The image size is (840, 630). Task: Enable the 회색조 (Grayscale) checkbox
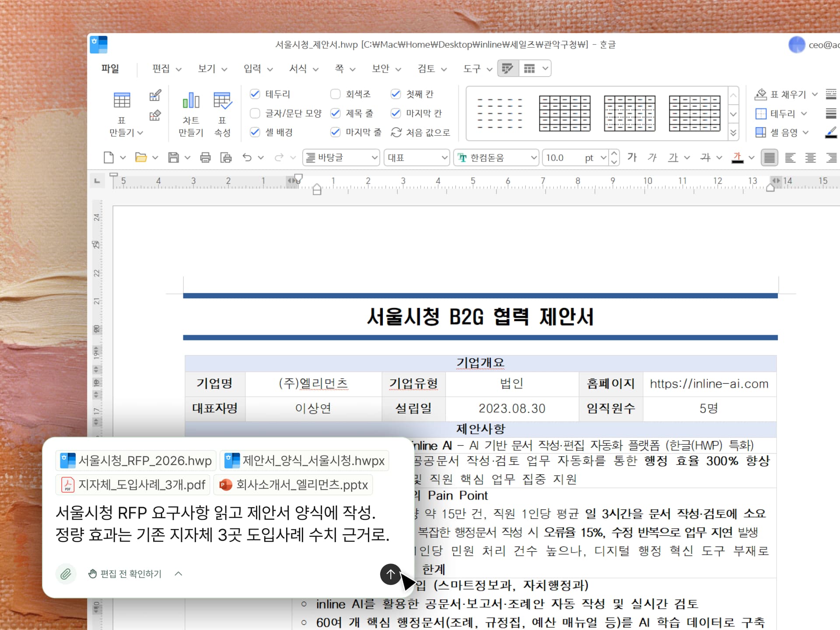336,94
